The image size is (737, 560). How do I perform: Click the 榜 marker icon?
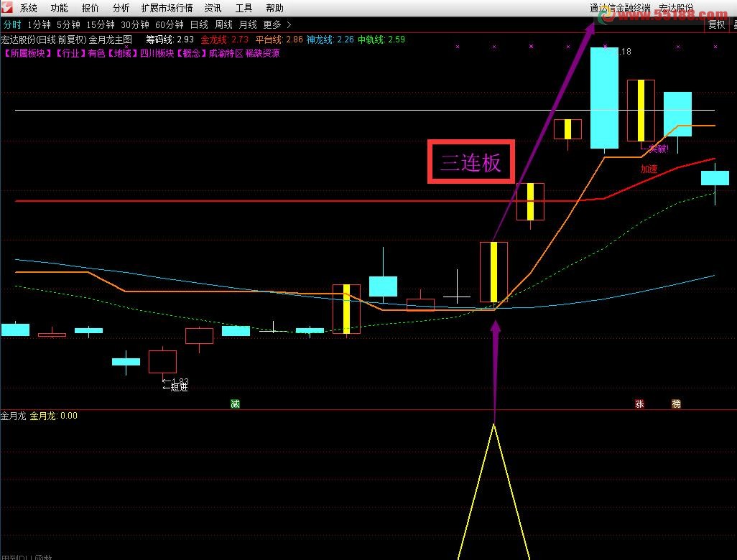pos(676,404)
